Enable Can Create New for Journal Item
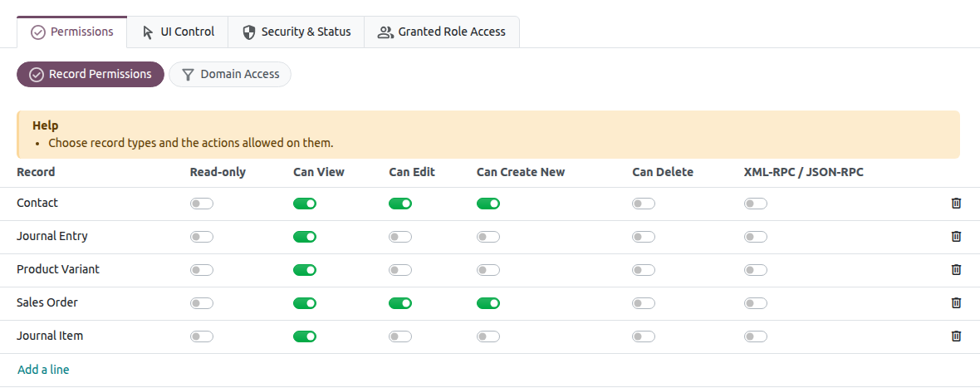 pyautogui.click(x=488, y=336)
